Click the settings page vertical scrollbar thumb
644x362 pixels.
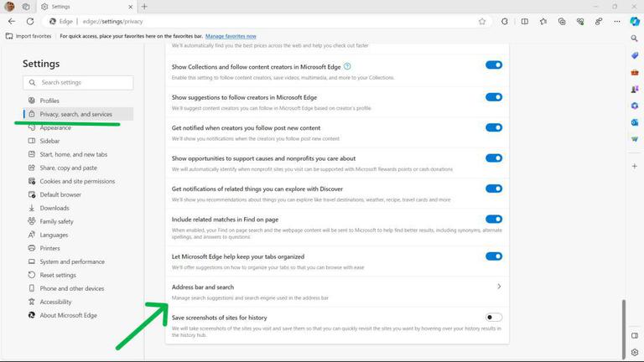[624, 328]
